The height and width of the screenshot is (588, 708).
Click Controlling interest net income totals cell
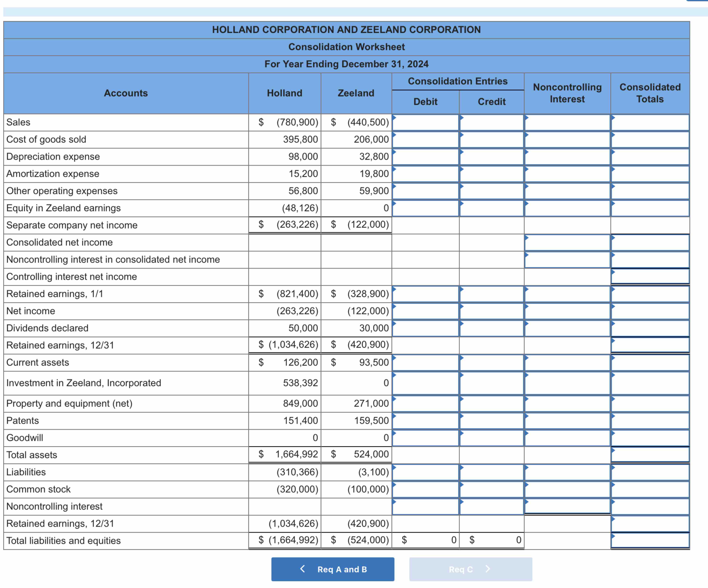[650, 277]
